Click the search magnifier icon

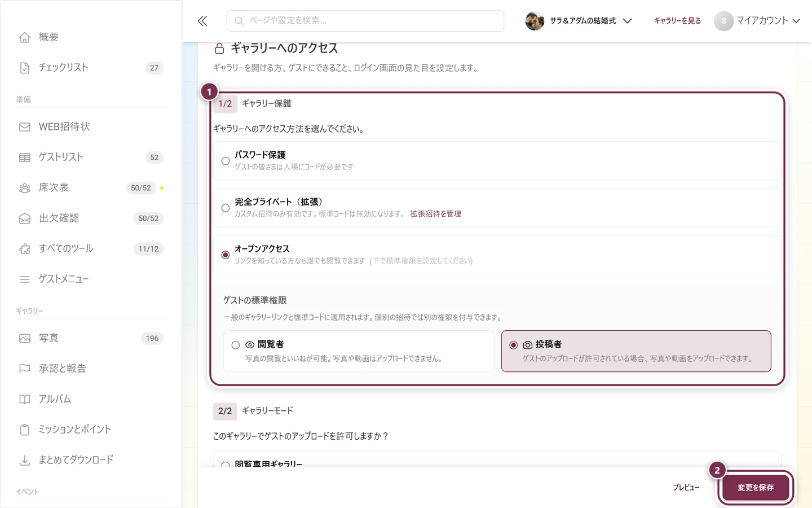click(x=239, y=21)
